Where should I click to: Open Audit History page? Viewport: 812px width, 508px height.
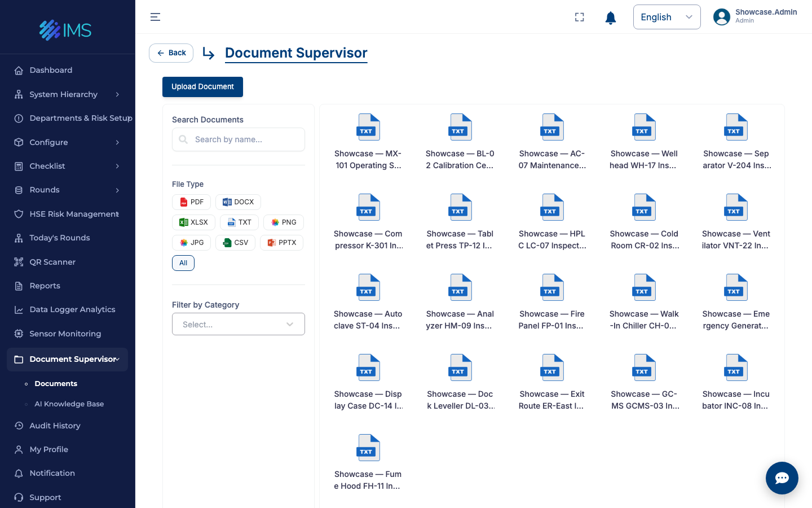pos(68,426)
